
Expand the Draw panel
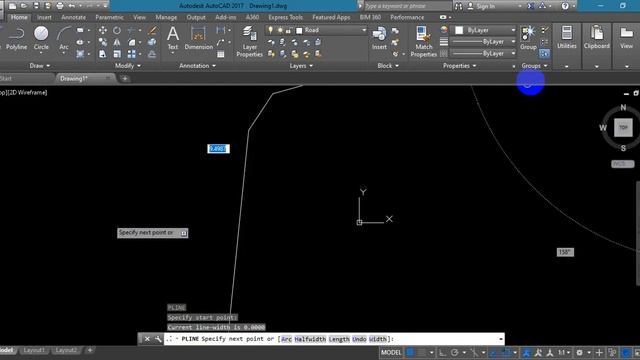[40, 66]
